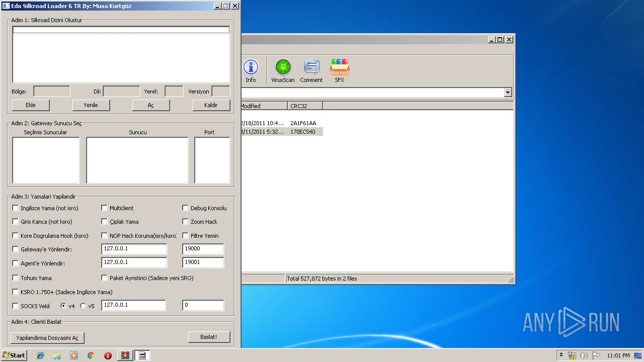Click the Seçilmis Sunucular list box

click(x=46, y=160)
